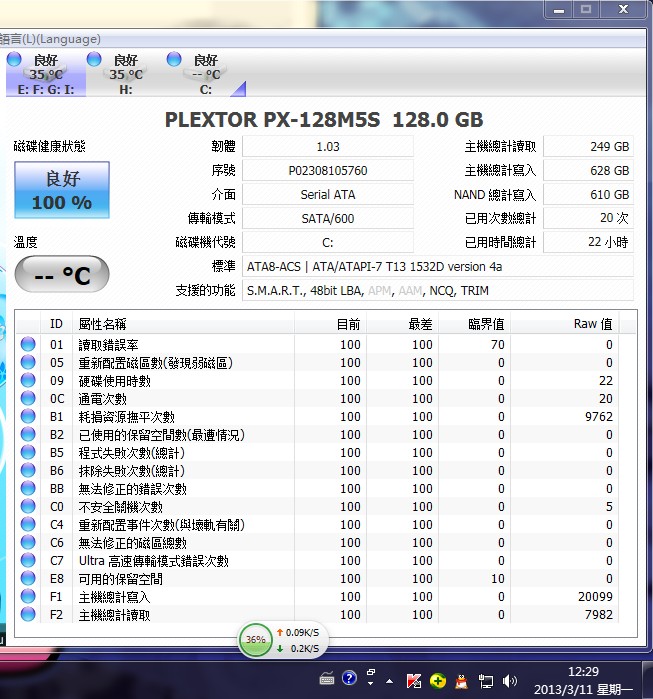The height and width of the screenshot is (699, 653).
Task: Click the Raw 值 column header
Action: click(565, 324)
